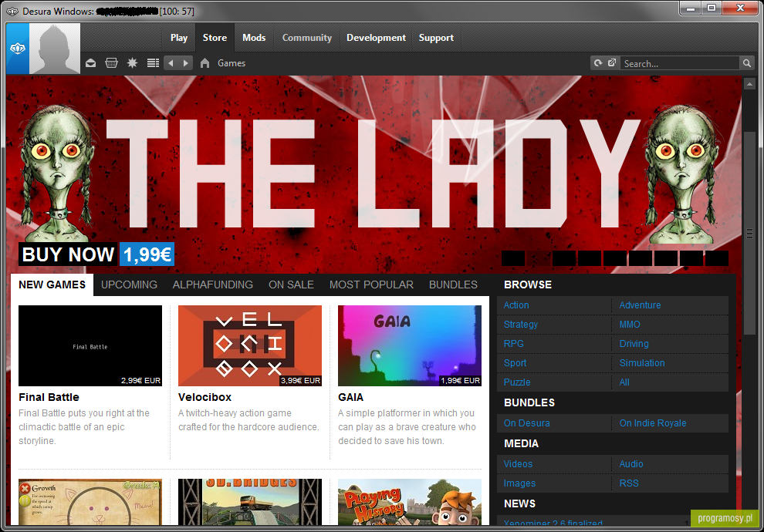Browse the Simulation category
The height and width of the screenshot is (532, 764).
(642, 363)
